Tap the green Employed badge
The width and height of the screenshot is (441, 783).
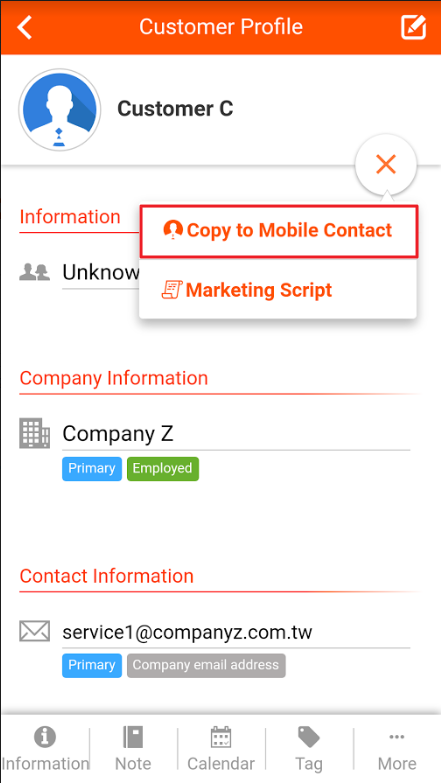point(163,468)
